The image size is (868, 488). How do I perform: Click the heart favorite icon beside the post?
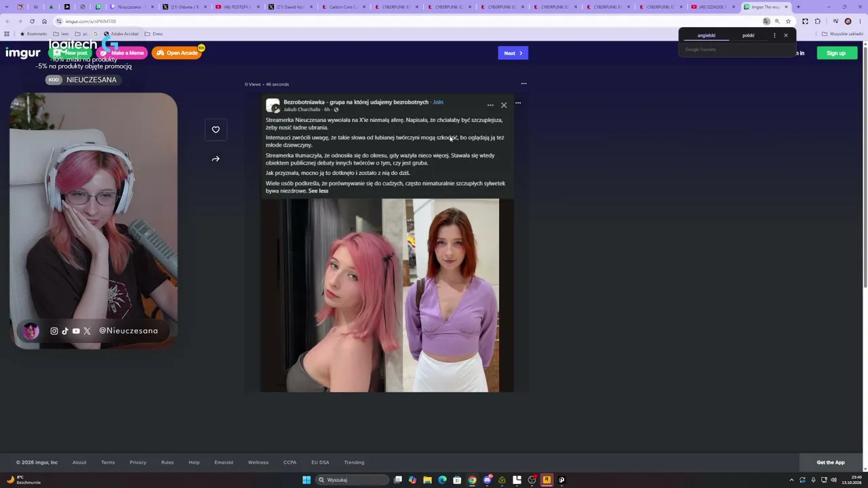coord(216,129)
